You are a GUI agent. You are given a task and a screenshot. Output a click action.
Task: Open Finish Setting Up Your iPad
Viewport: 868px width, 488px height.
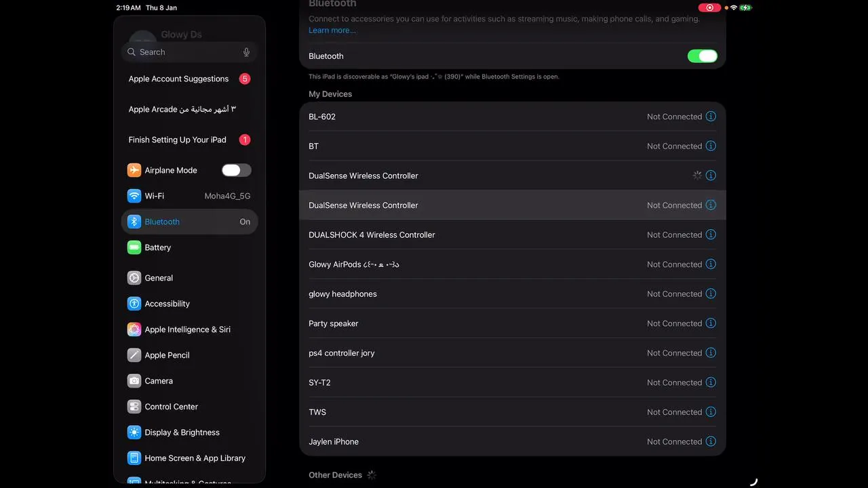[x=190, y=140]
